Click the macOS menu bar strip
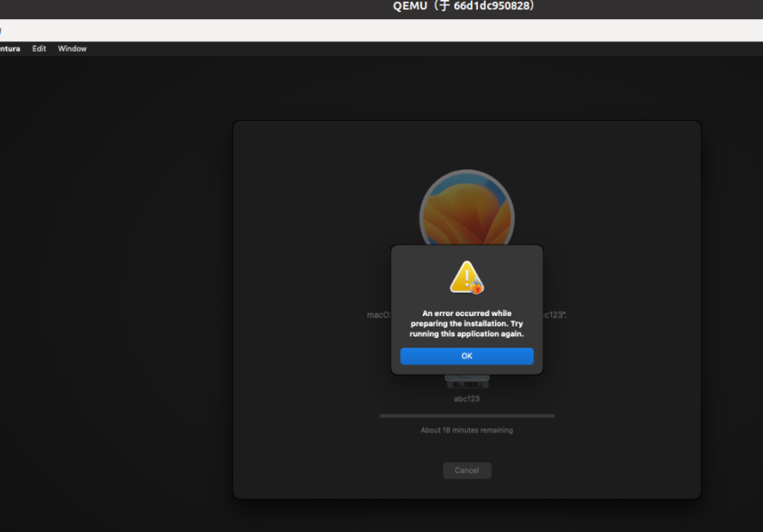The width and height of the screenshot is (763, 532). [259, 48]
